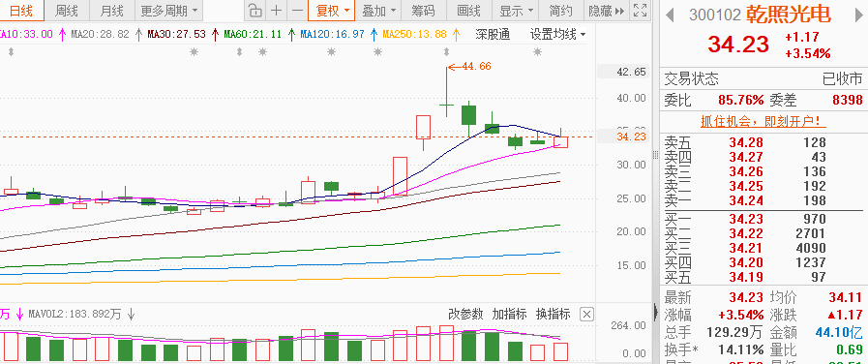Go to previous stock with left arrow

670,15
